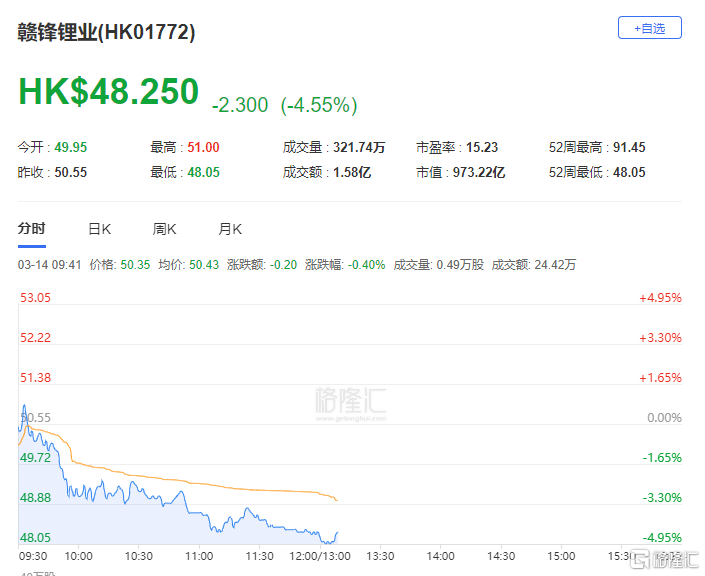Click 涨跌幅 -0.40% in chart info
The image size is (705, 576).
click(x=345, y=265)
